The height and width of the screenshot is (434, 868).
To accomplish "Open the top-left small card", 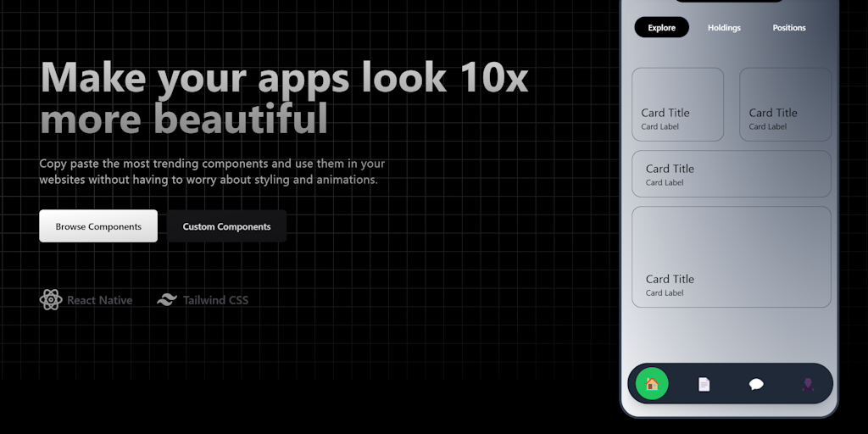I will click(x=677, y=104).
